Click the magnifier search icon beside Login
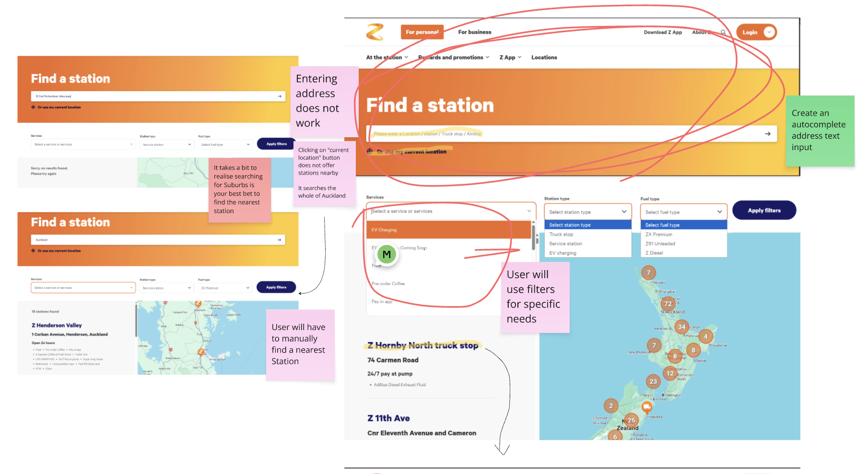This screenshot has width=868, height=474. pyautogui.click(x=723, y=32)
